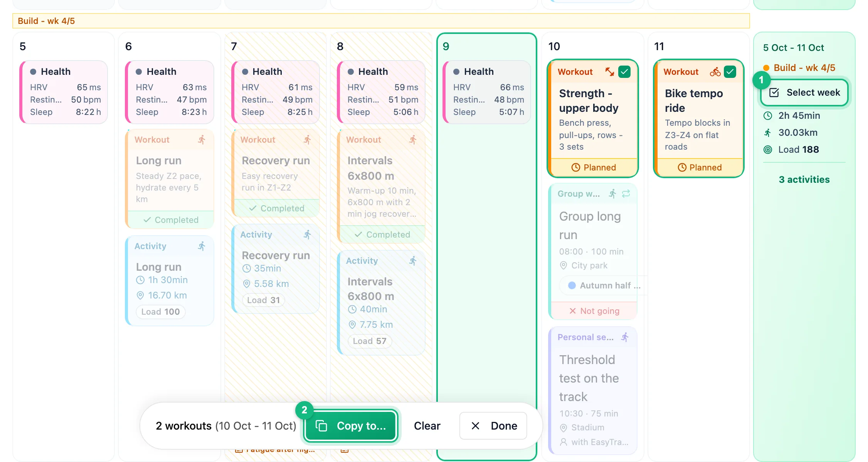Click the Select week button
Screen dimensions: 868x462
804,93
